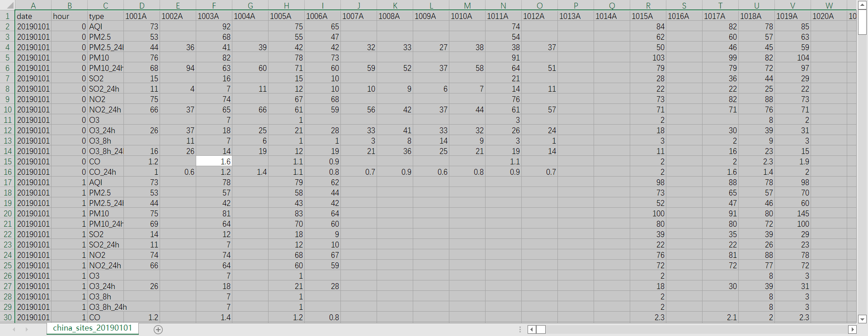Click cell F2 showing 92
The width and height of the screenshot is (868, 336).
[214, 26]
